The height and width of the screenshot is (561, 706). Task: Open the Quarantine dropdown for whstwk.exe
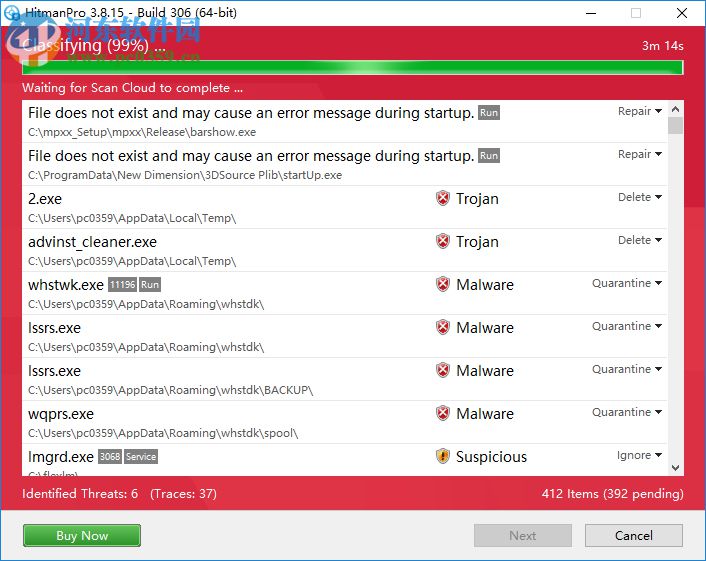point(627,283)
